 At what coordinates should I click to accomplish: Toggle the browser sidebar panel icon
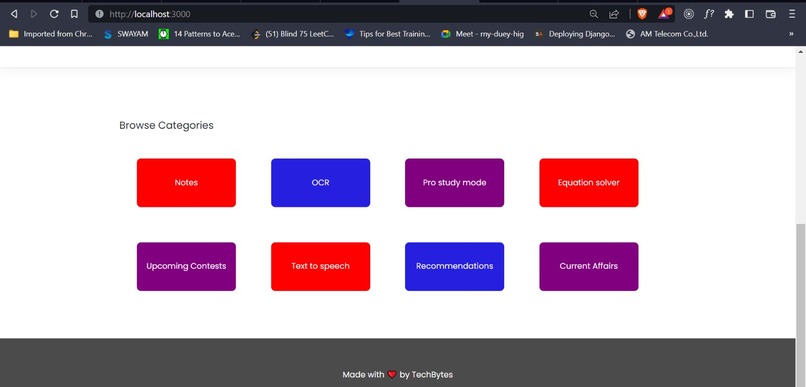(x=749, y=14)
